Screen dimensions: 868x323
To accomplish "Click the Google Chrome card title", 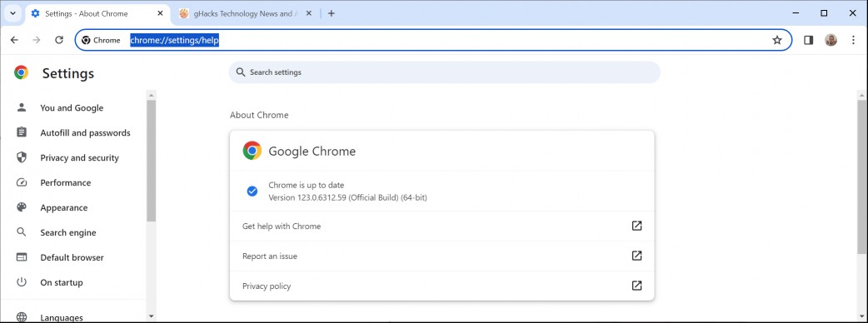I will tap(312, 151).
